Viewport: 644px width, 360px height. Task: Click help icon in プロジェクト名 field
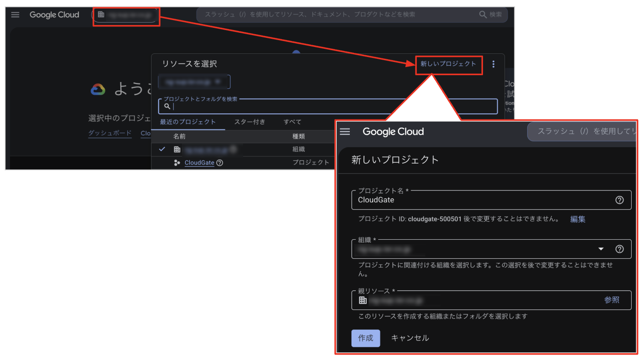(x=619, y=200)
